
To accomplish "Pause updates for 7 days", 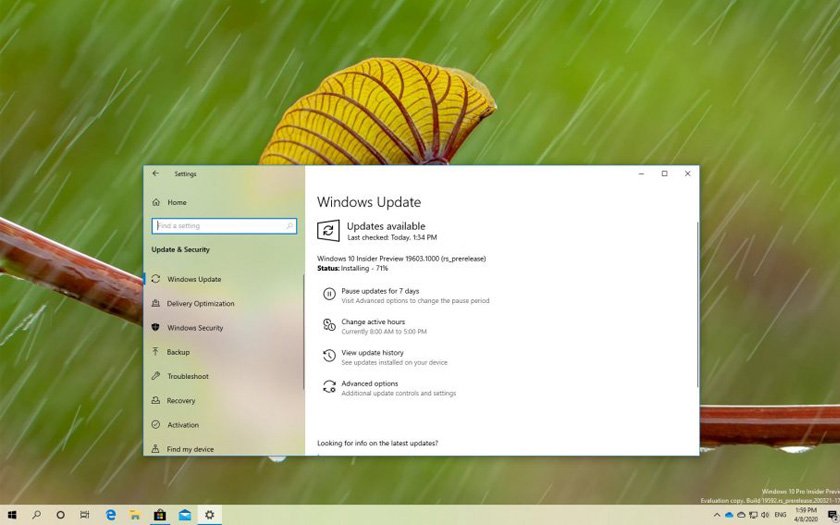I will 380,291.
